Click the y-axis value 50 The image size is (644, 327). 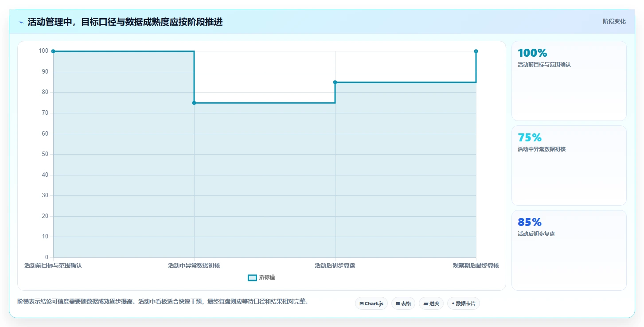45,154
